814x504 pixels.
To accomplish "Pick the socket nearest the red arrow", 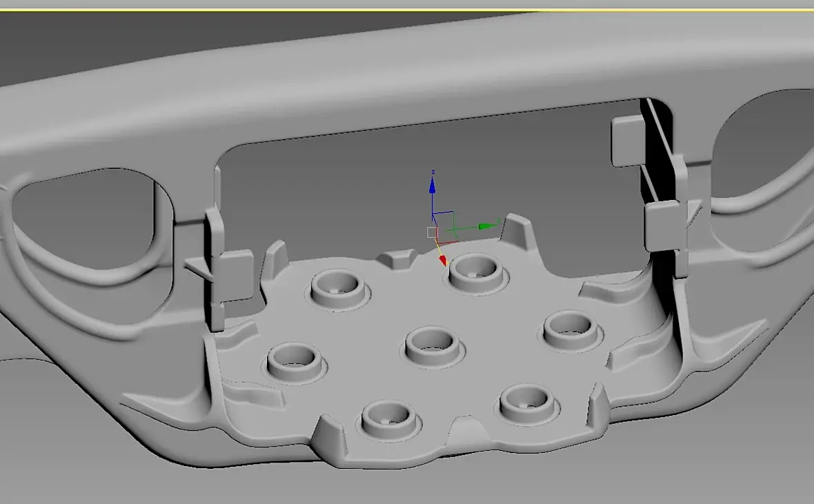I will (x=477, y=274).
